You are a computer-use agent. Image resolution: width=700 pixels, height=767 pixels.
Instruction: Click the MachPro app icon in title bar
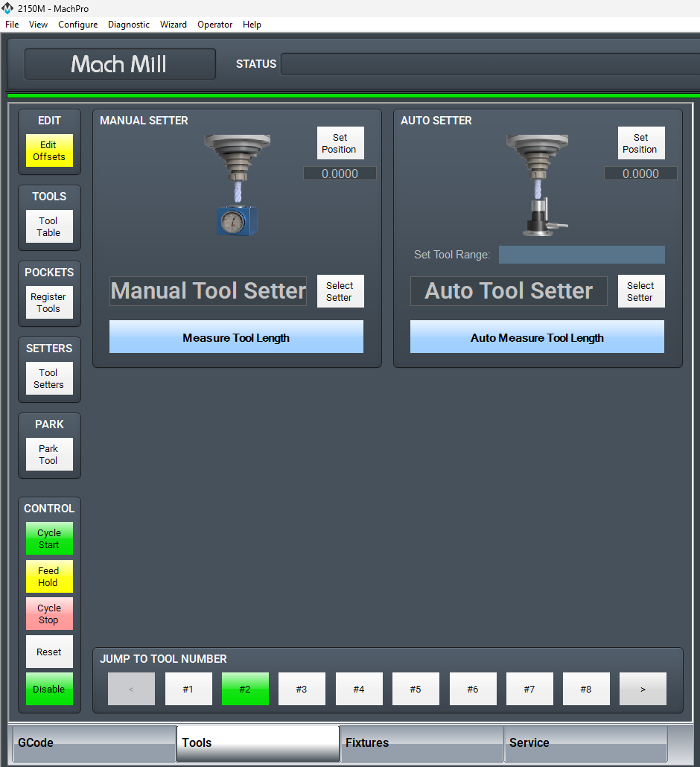tap(7, 8)
